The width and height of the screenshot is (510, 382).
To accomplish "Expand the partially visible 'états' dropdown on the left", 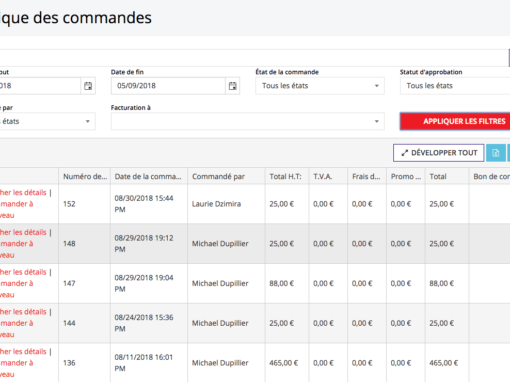I will (48, 121).
